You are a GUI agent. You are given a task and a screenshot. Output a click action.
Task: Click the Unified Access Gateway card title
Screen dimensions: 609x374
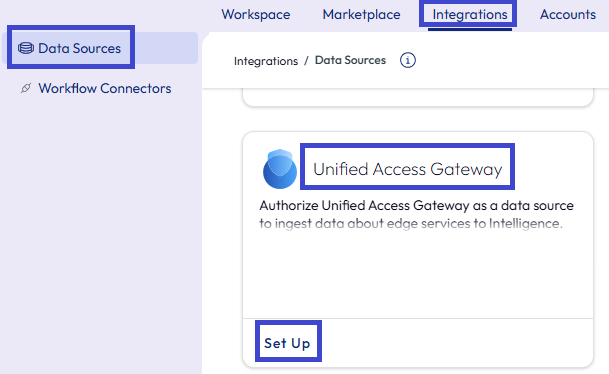407,169
